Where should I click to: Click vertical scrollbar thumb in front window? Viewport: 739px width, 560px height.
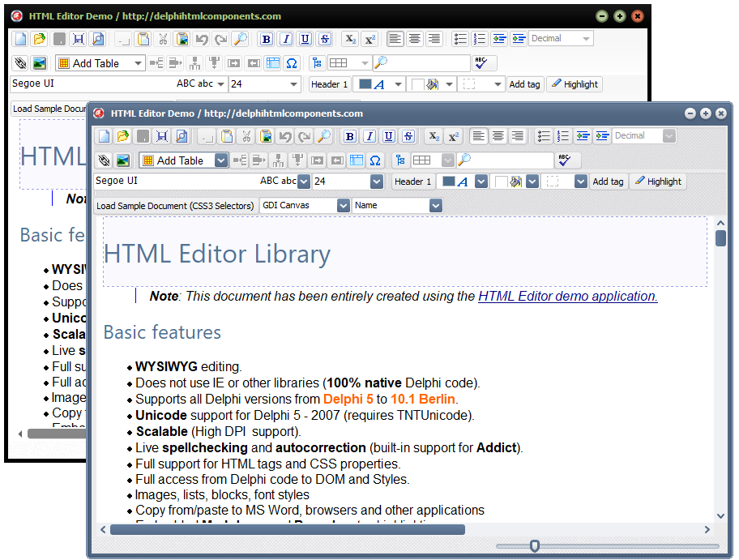[720, 238]
